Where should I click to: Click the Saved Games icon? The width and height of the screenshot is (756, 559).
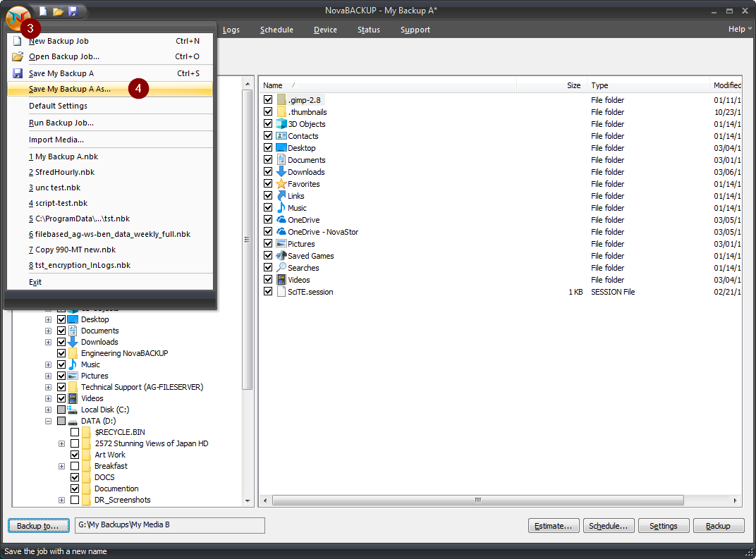coord(281,255)
